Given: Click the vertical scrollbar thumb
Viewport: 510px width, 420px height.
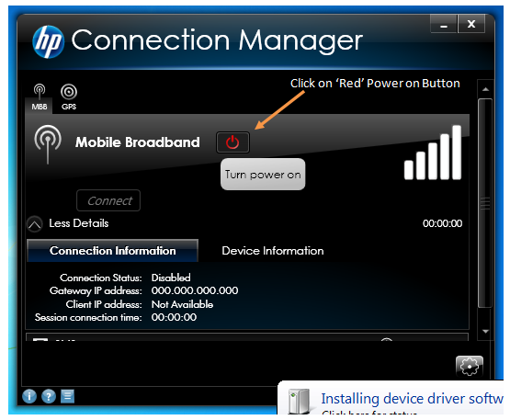Looking at the screenshot, I should (485, 203).
